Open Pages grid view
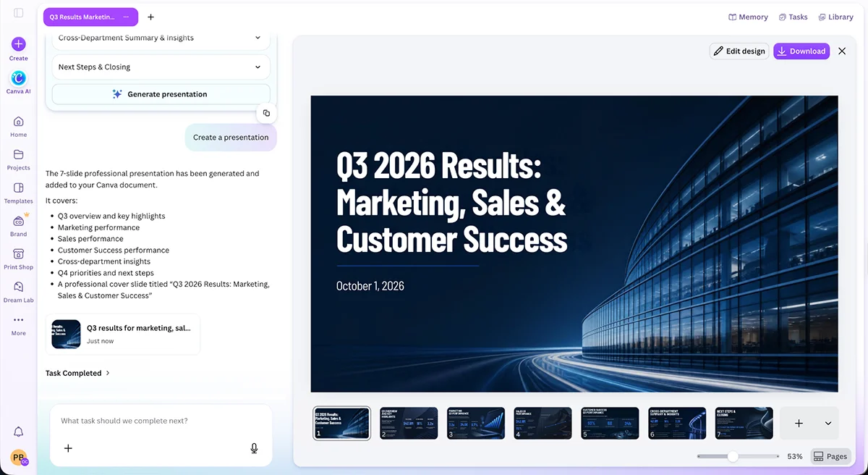Viewport: 868px width, 475px height. (830, 456)
